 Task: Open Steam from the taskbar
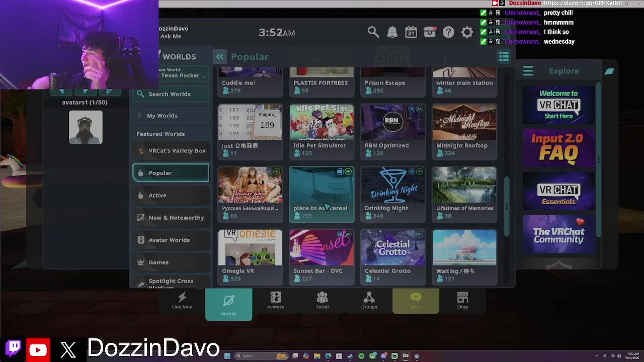[350, 356]
